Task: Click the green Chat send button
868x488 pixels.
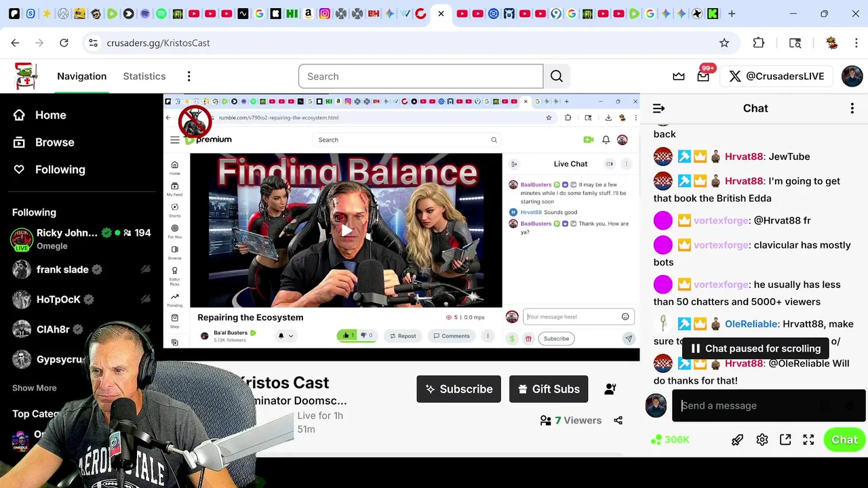Action: (844, 440)
